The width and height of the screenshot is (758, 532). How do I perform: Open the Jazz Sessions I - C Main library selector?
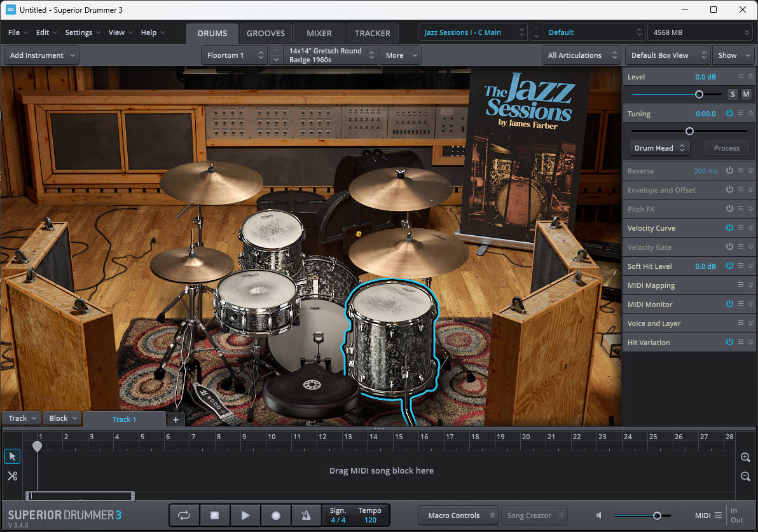473,32
